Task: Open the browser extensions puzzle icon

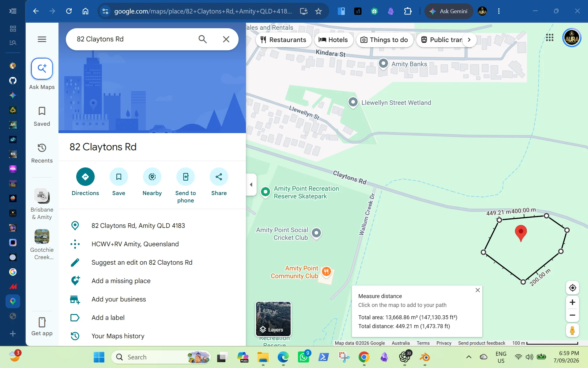Action: click(x=408, y=11)
